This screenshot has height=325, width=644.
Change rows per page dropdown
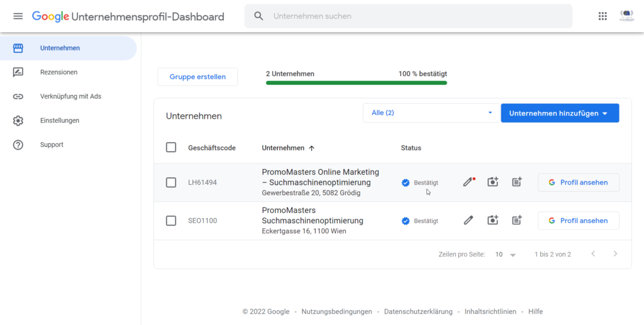505,255
